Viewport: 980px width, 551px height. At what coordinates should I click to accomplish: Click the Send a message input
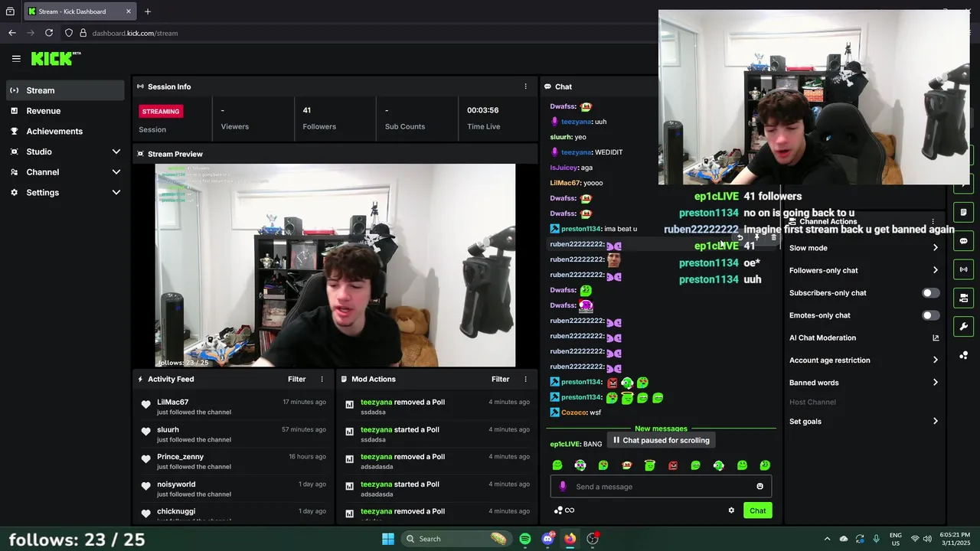661,487
